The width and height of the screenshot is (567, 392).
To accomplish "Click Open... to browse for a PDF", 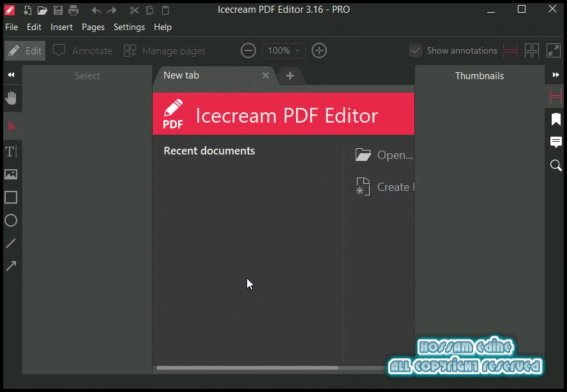I will point(384,155).
